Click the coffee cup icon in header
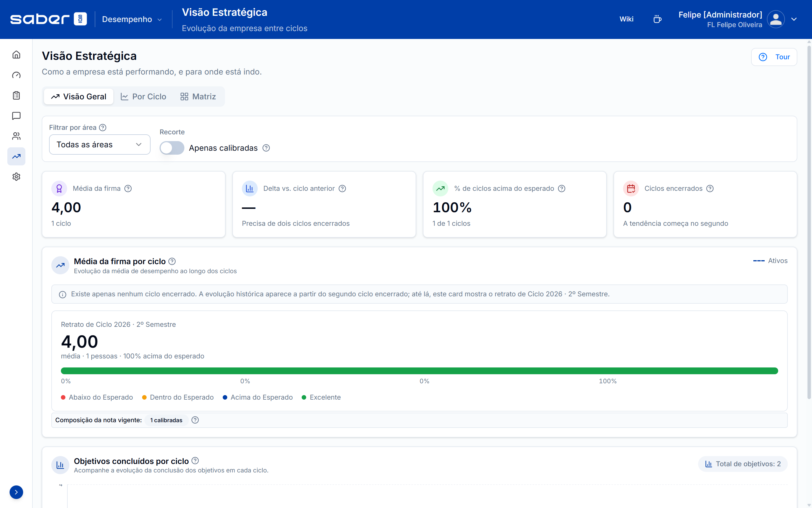Viewport: 812px width, 508px height. 657,19
